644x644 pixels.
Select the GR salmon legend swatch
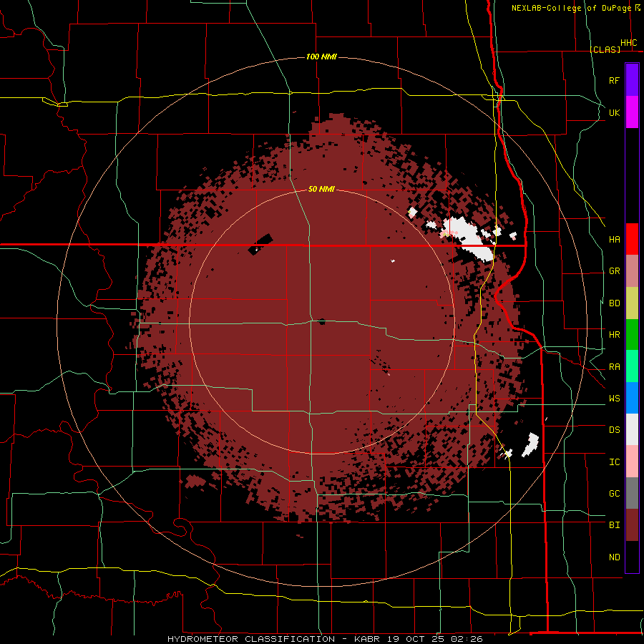pyautogui.click(x=632, y=271)
